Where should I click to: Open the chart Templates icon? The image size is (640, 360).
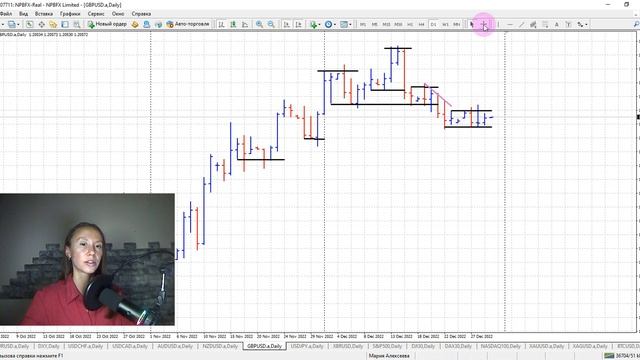pos(344,24)
